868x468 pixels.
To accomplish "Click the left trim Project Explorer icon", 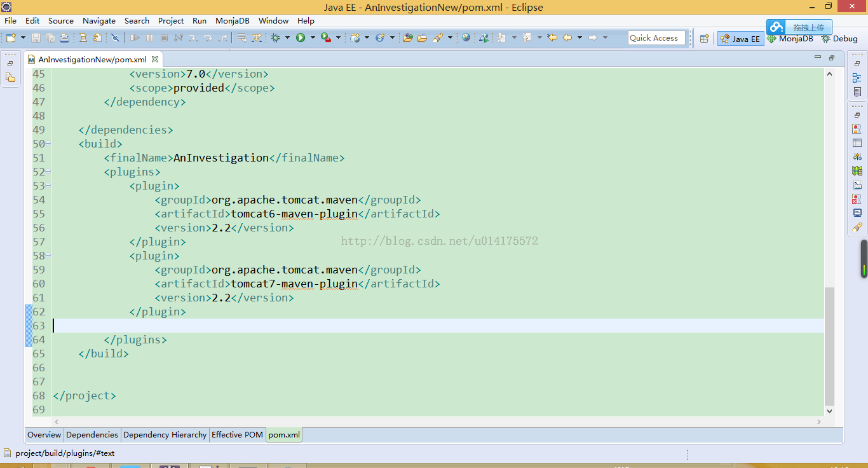I will (10, 78).
